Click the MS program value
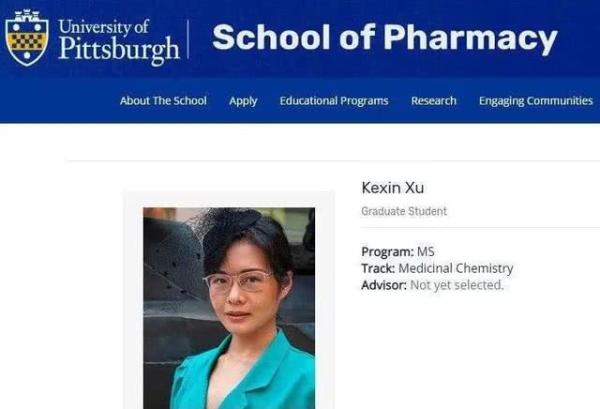This screenshot has height=409, width=600. [426, 252]
